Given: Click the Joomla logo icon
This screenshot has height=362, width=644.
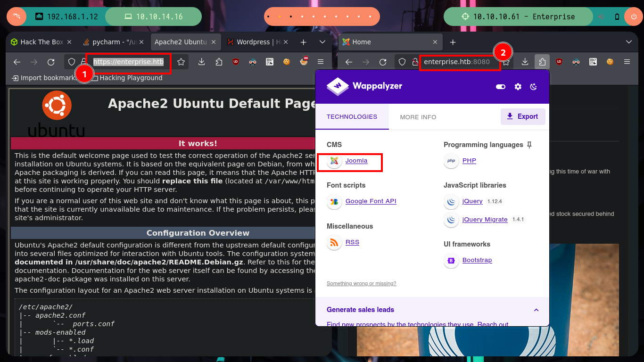Looking at the screenshot, I should point(334,161).
